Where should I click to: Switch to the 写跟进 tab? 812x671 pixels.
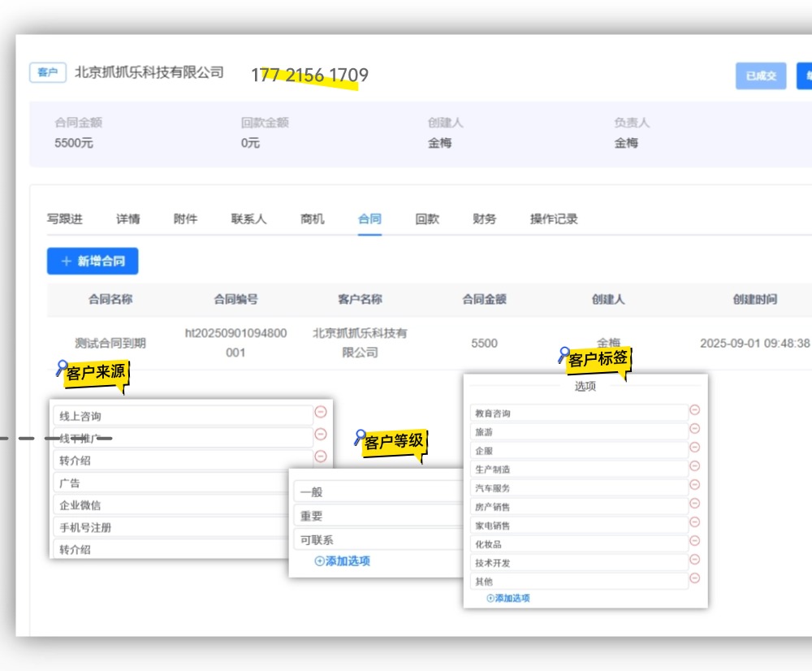click(x=64, y=219)
